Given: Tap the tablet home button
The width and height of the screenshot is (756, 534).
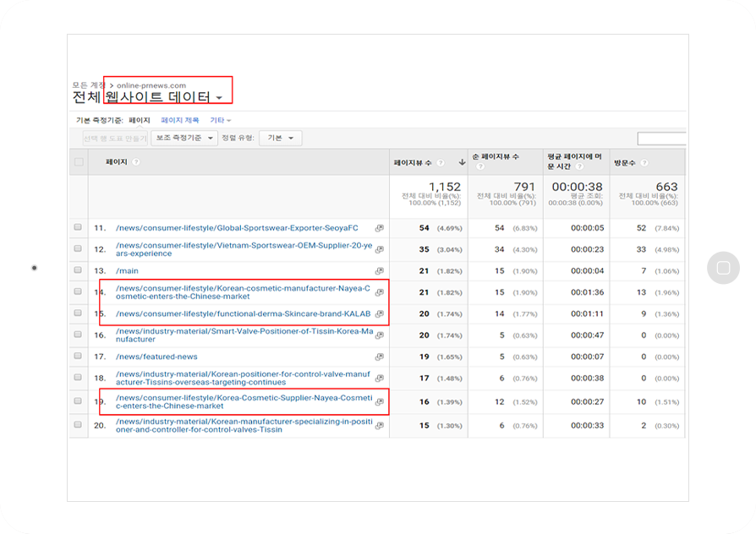Looking at the screenshot, I should tap(723, 268).
